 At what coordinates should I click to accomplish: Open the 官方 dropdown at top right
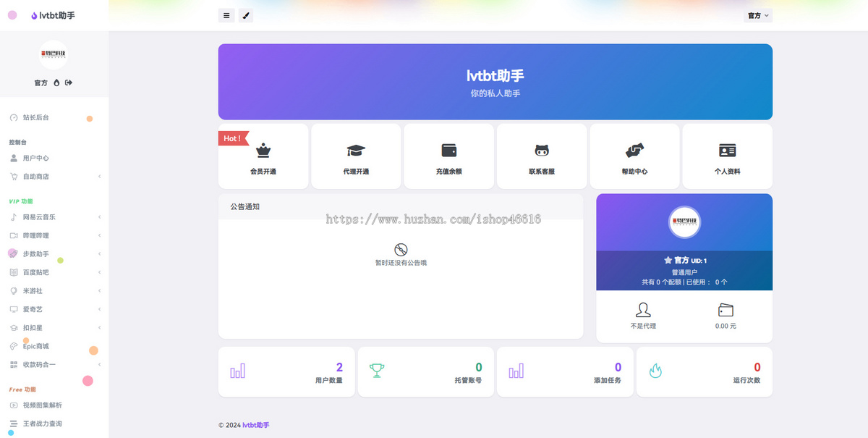[758, 15]
